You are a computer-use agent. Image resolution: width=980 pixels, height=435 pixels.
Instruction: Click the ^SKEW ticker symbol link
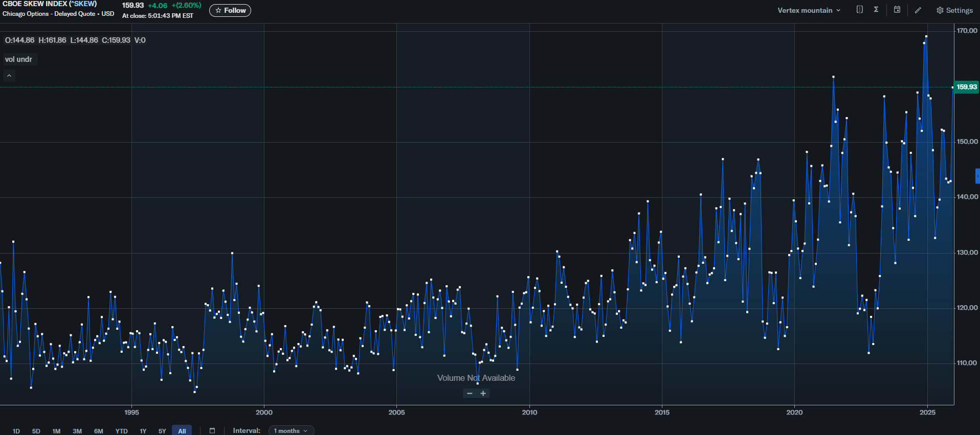[x=82, y=4]
